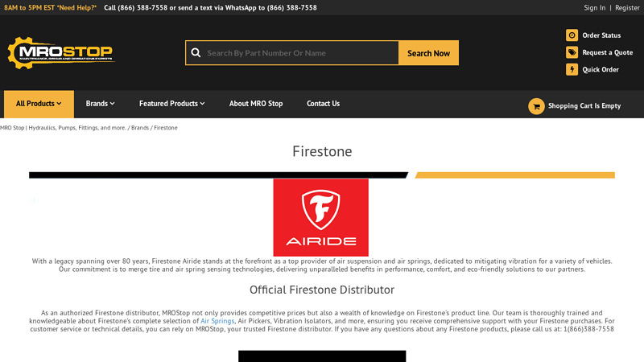The height and width of the screenshot is (362, 644).
Task: Expand the Featured Products menu
Action: (171, 104)
